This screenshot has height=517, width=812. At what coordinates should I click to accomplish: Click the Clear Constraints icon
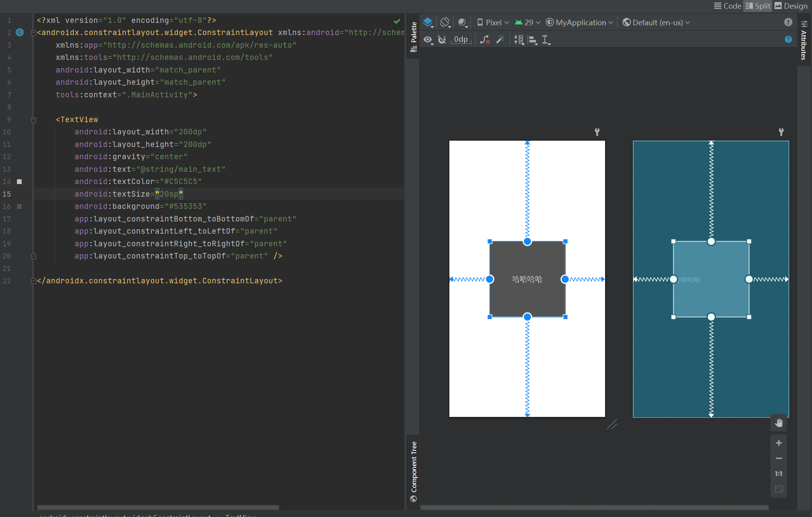tap(484, 39)
